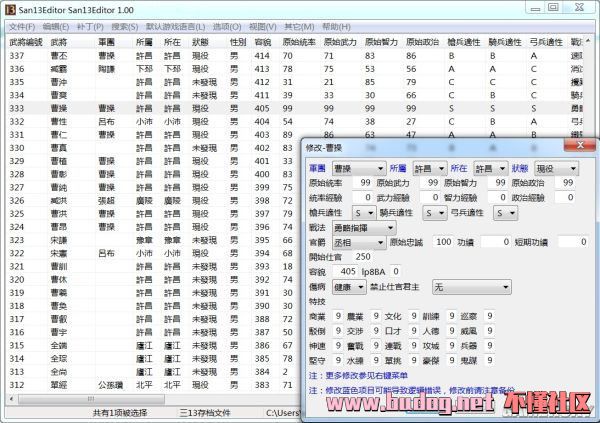Image resolution: width=600 pixels, height=423 pixels.
Task: Select the row for general 曹丕
Action: click(x=59, y=56)
